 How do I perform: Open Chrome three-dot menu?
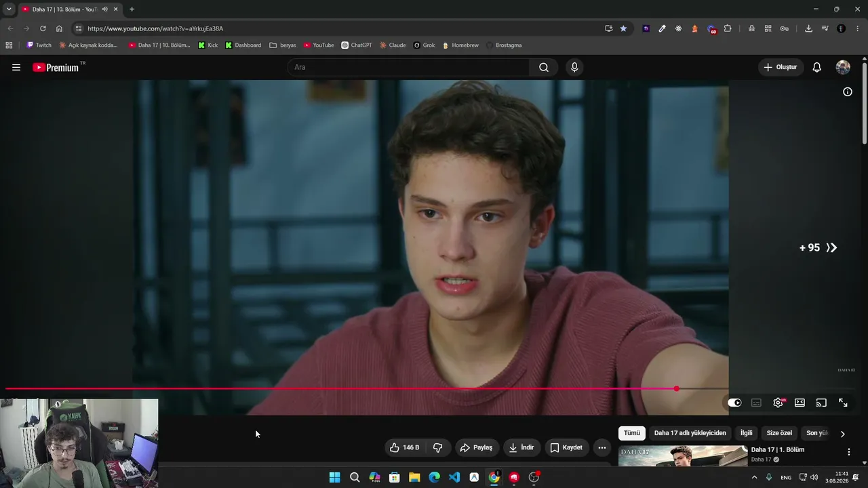(x=858, y=28)
